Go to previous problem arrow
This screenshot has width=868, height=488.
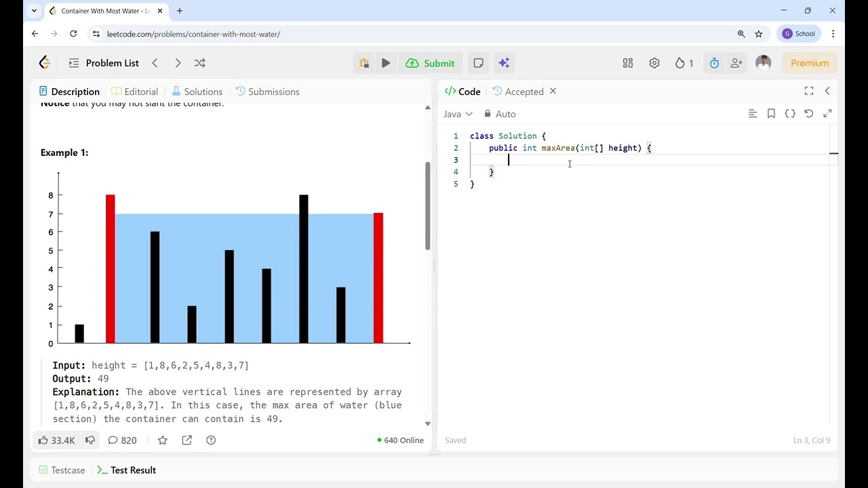click(155, 63)
